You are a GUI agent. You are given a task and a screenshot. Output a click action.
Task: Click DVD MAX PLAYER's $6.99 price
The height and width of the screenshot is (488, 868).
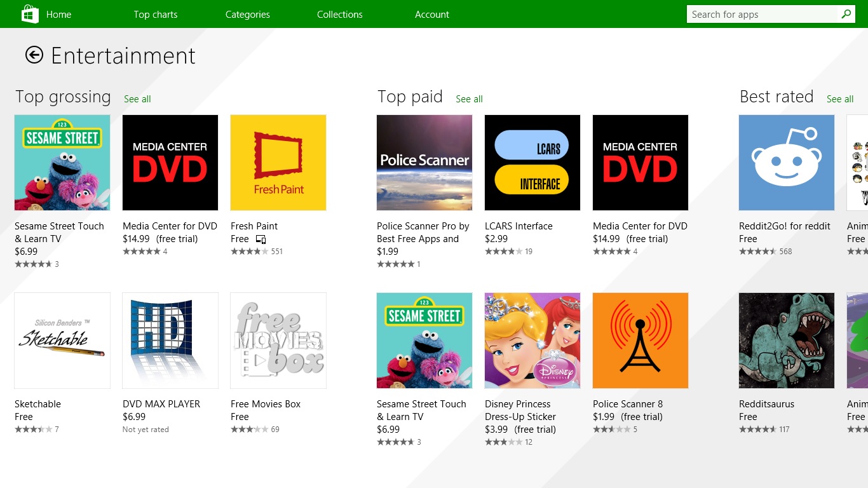tap(134, 417)
